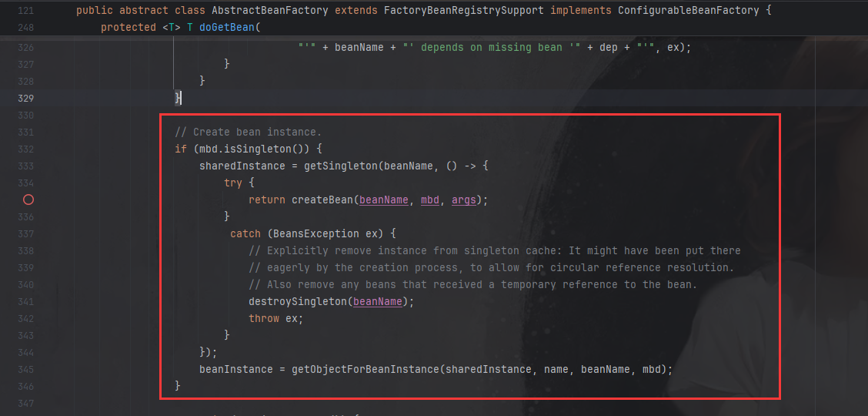Viewport: 868px width, 416px height.
Task: Click underlined beanName argument inside createBean call
Action: (x=384, y=200)
